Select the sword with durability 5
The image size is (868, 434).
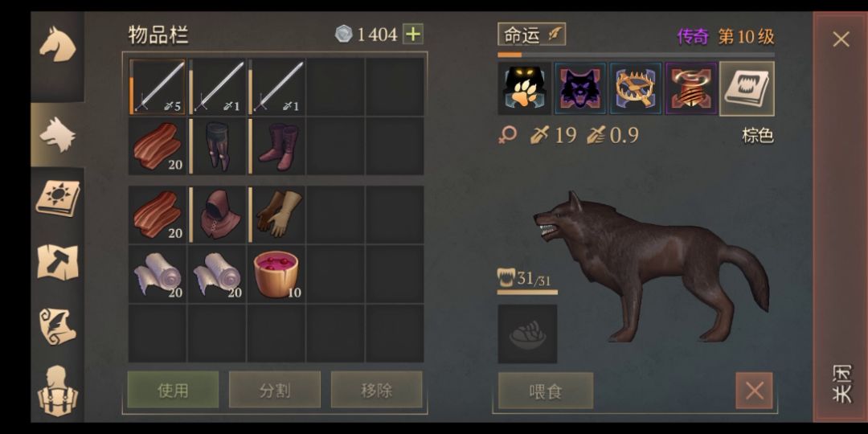158,87
